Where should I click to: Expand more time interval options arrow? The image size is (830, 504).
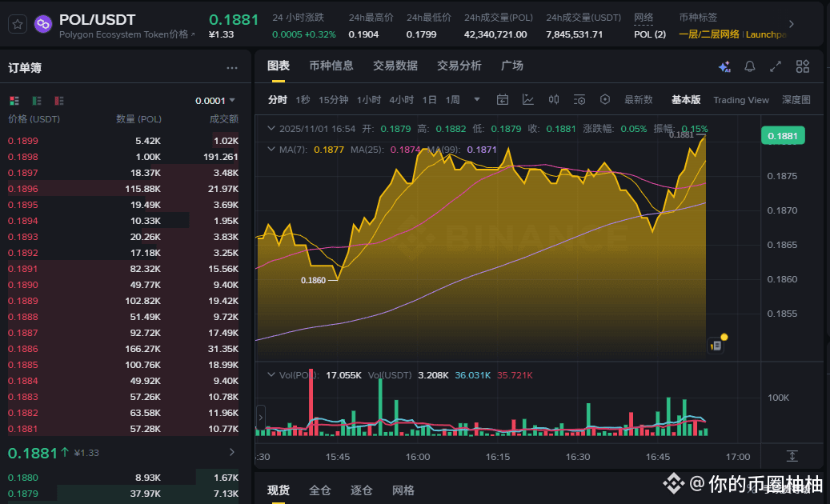[477, 99]
